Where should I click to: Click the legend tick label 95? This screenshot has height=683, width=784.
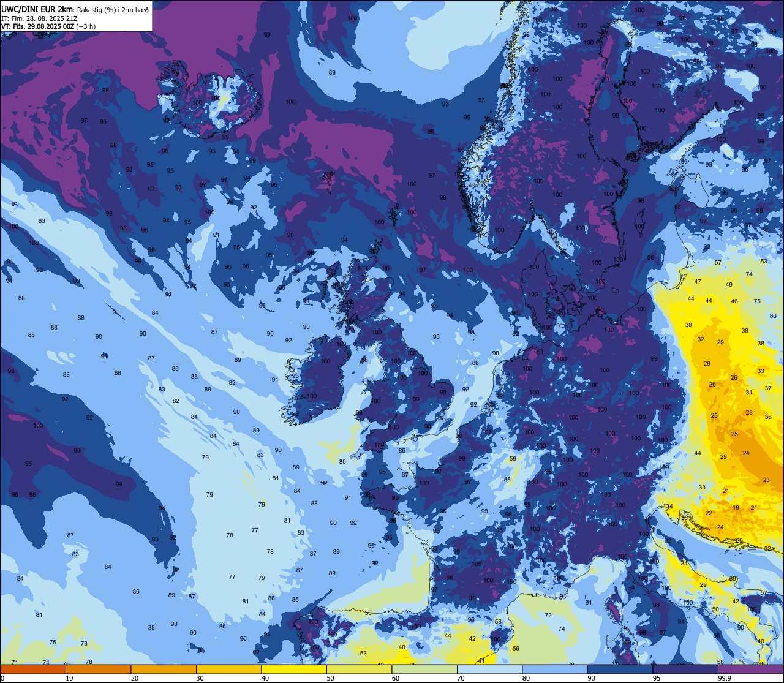coord(657,678)
